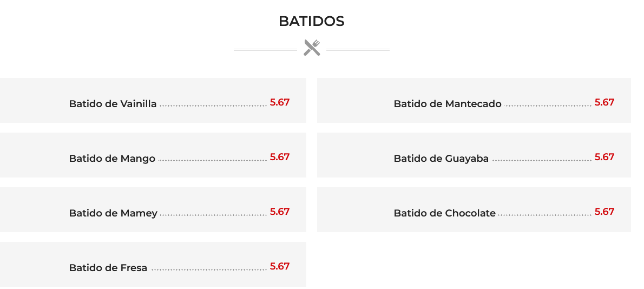This screenshot has width=644, height=289.
Task: Choose the Batido de Chocolate item
Action: click(444, 213)
